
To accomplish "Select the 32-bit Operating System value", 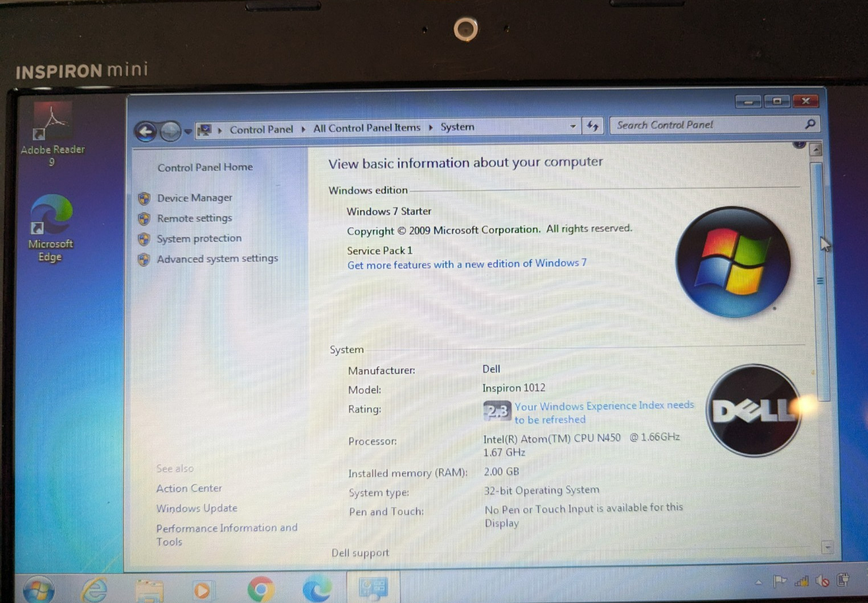I will [542, 490].
